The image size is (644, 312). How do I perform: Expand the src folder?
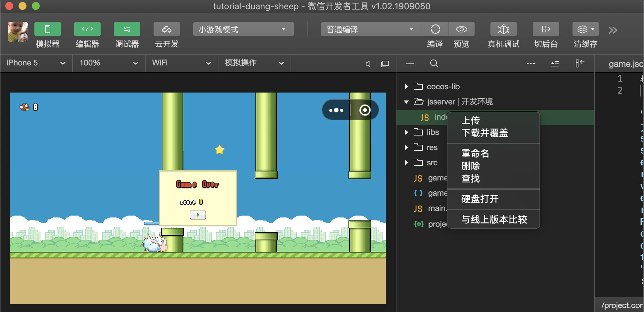pos(406,163)
